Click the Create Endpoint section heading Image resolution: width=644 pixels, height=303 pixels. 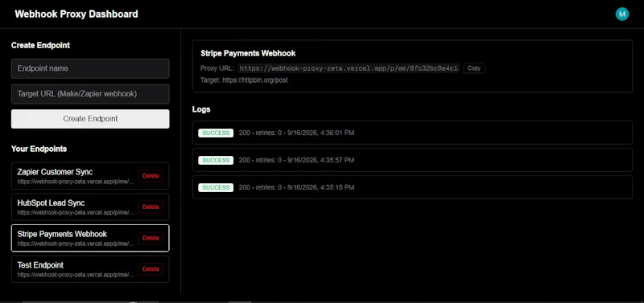coord(41,46)
